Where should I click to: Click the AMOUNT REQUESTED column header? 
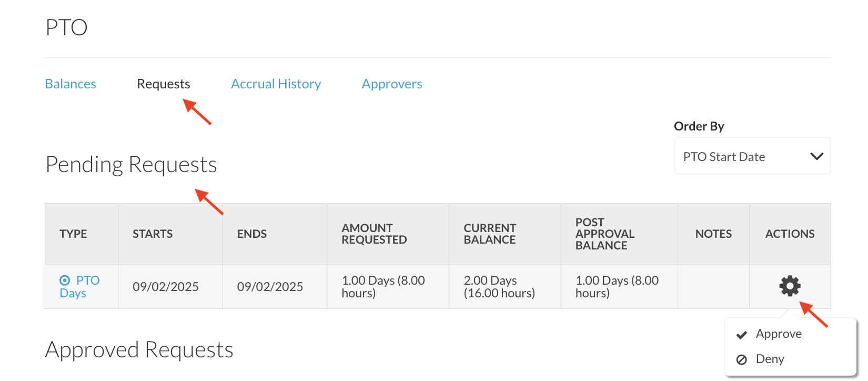[x=374, y=234]
